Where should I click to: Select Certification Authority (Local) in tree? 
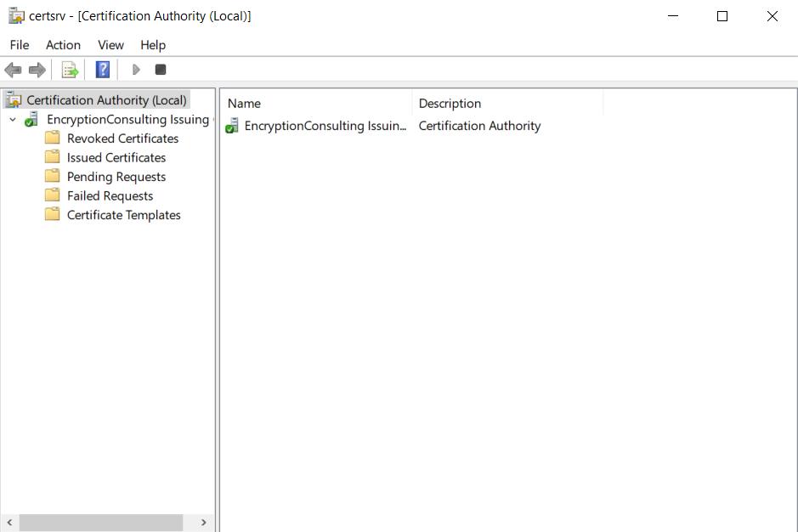coord(106,99)
